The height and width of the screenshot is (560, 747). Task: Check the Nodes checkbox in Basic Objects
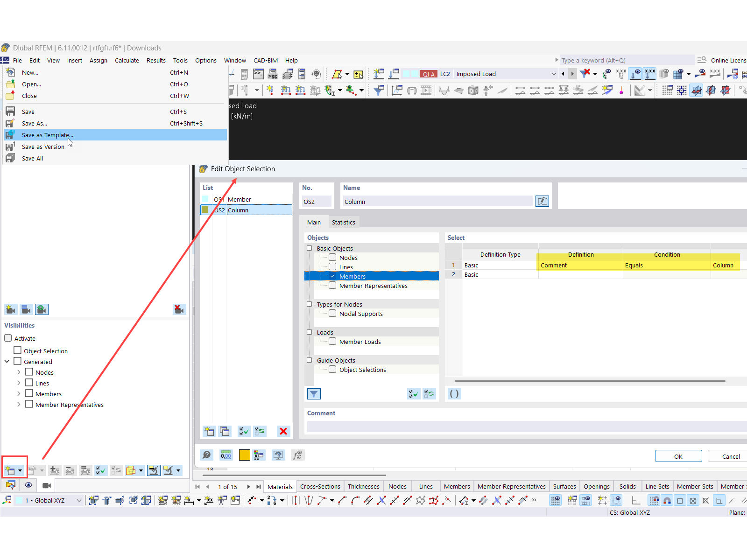click(332, 257)
